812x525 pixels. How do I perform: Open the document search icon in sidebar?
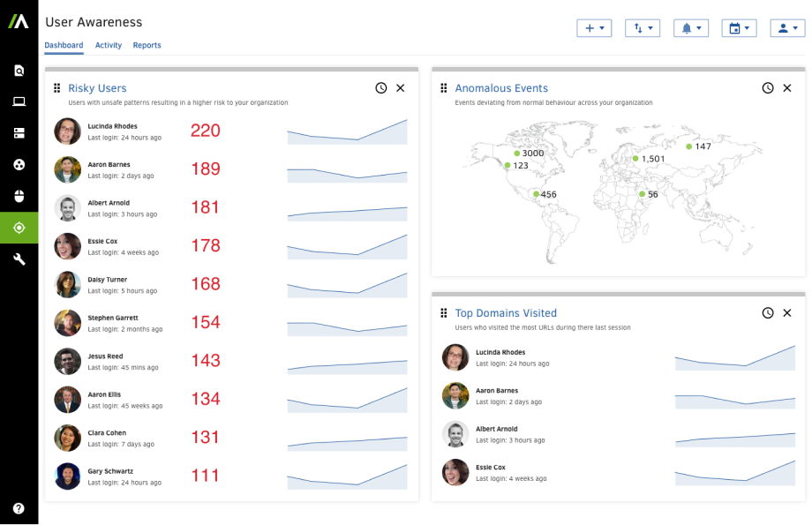tap(19, 71)
